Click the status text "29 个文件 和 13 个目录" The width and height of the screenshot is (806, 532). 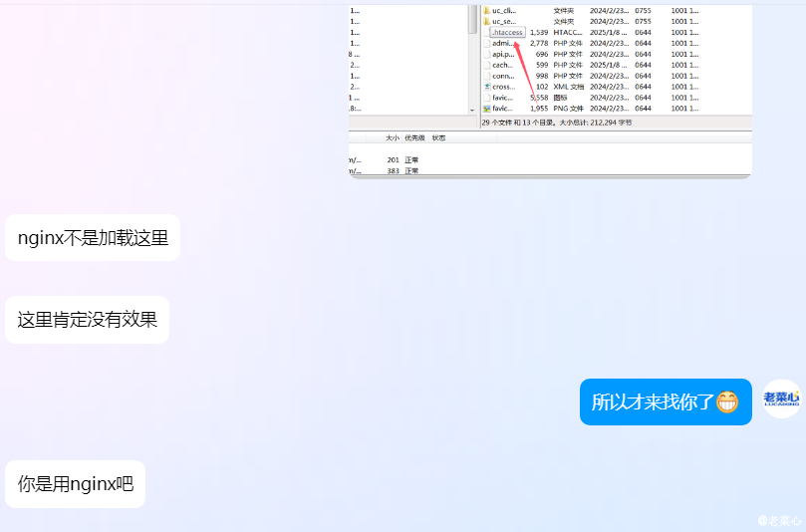tap(519, 123)
